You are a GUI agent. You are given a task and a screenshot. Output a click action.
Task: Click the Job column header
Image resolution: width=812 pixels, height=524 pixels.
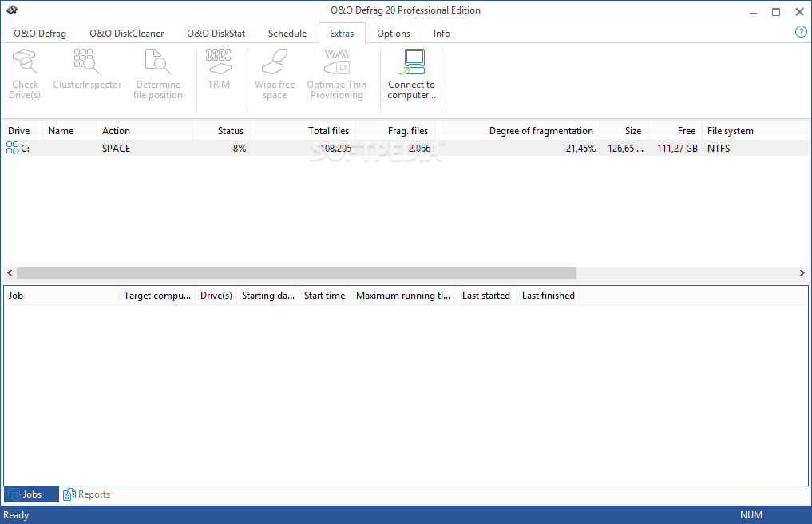(x=61, y=296)
